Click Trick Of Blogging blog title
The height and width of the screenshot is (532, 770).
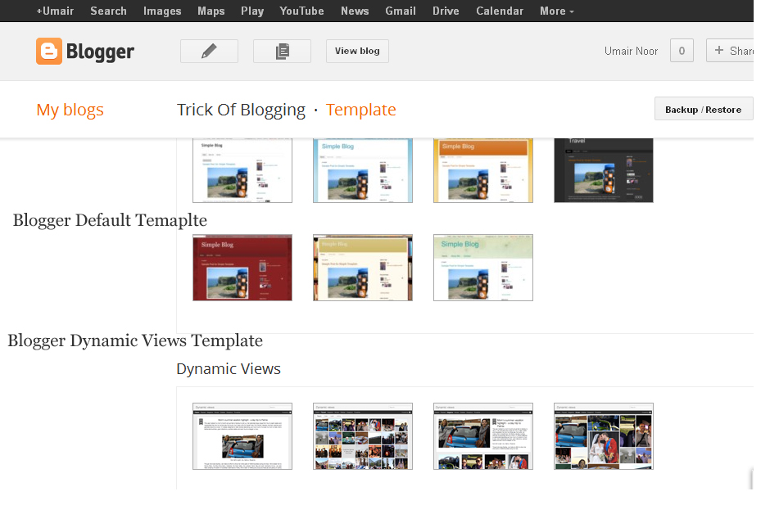pyautogui.click(x=241, y=110)
